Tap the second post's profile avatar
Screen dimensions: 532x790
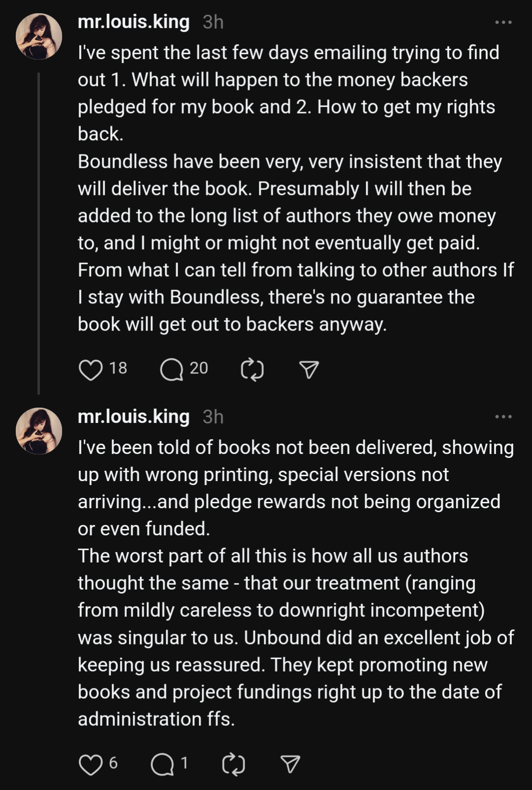[x=39, y=431]
